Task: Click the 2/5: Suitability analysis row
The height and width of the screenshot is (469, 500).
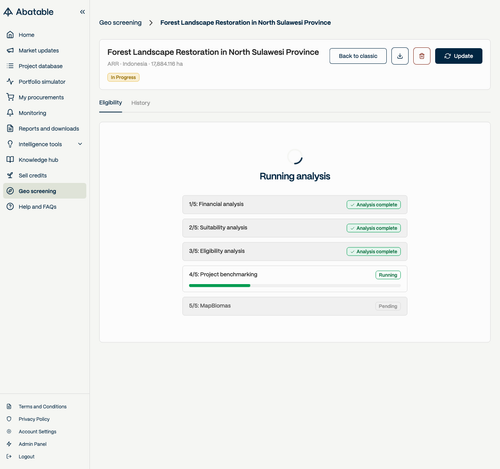Action: 295,228
